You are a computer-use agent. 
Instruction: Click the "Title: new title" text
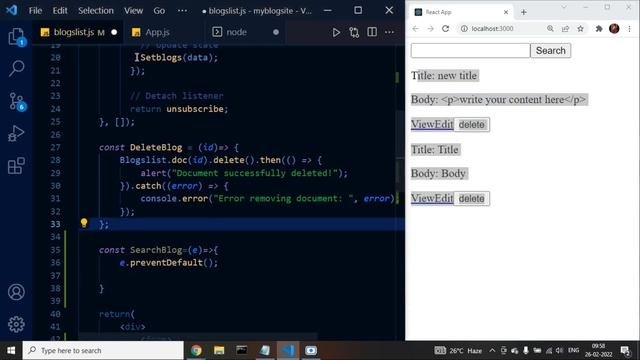coord(444,76)
